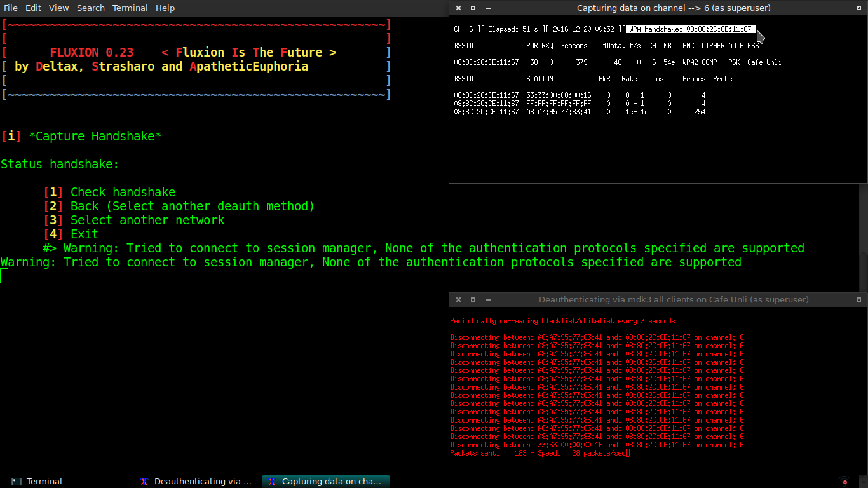Click the '[2] Back (Select another deauth method)' line
Screen dimensions: 868x488
tap(179, 206)
